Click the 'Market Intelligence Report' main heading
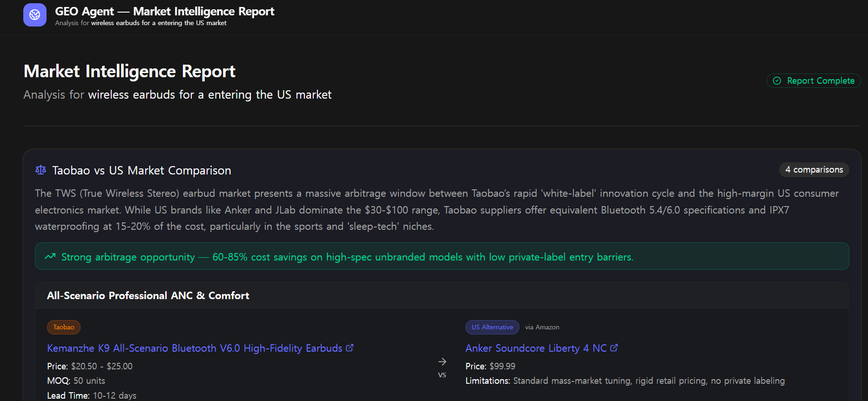868x401 pixels. (129, 71)
